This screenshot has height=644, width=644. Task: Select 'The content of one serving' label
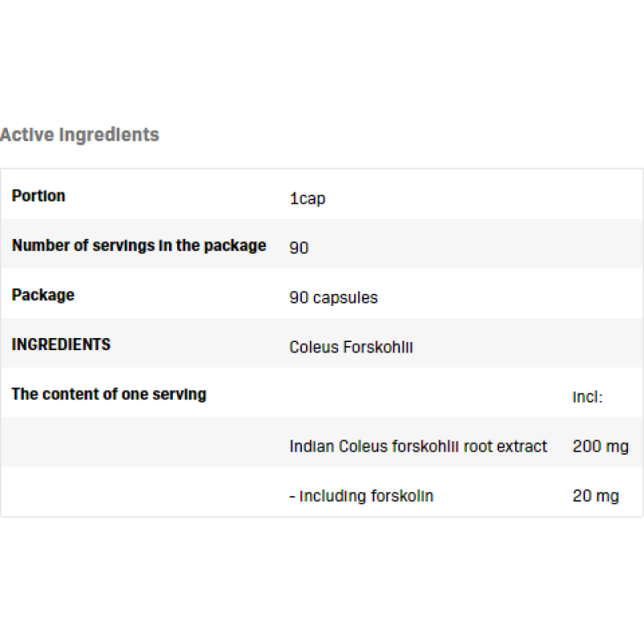pos(109,394)
